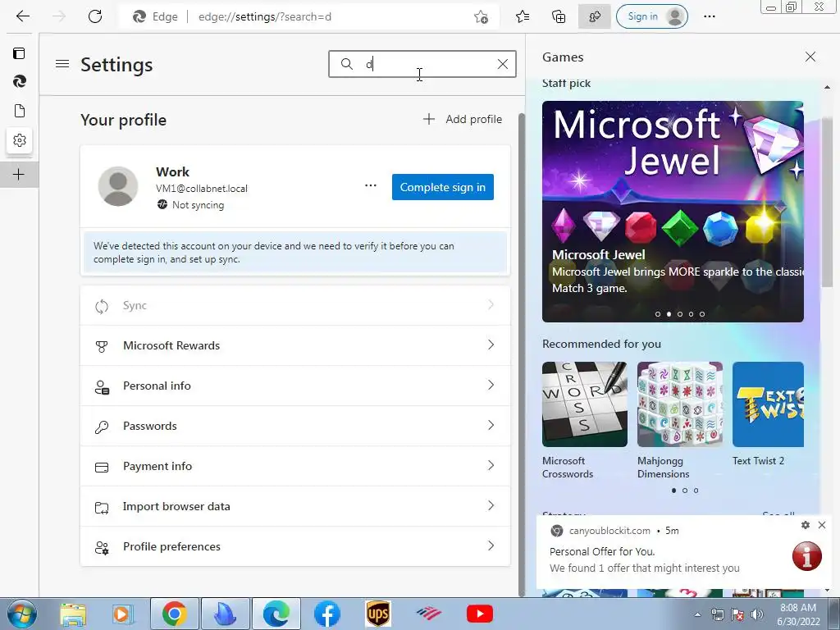Open Passwords settings row
840x630 pixels.
pos(295,426)
